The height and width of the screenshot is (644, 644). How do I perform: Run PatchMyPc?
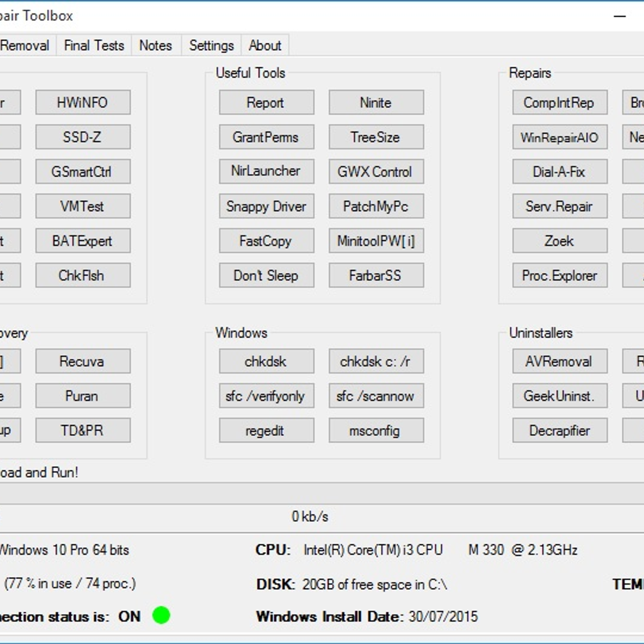click(x=376, y=206)
